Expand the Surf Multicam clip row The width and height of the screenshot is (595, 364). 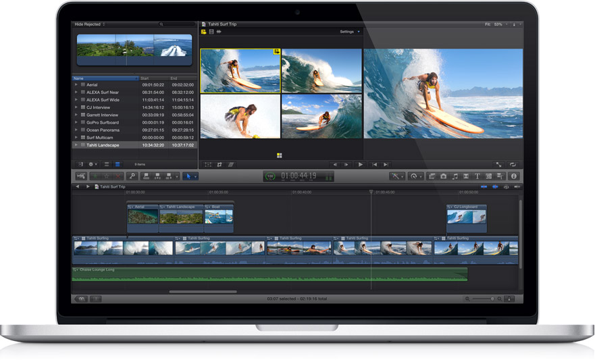pos(76,137)
